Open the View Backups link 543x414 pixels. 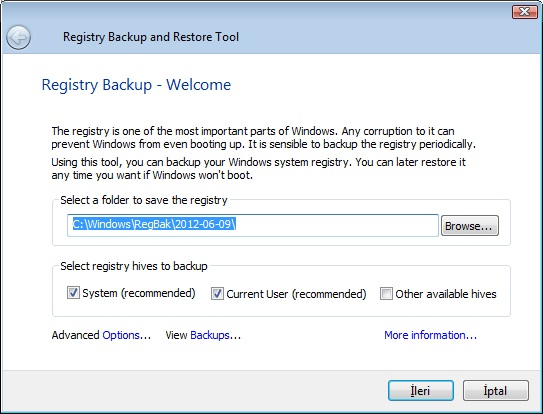pyautogui.click(x=215, y=335)
